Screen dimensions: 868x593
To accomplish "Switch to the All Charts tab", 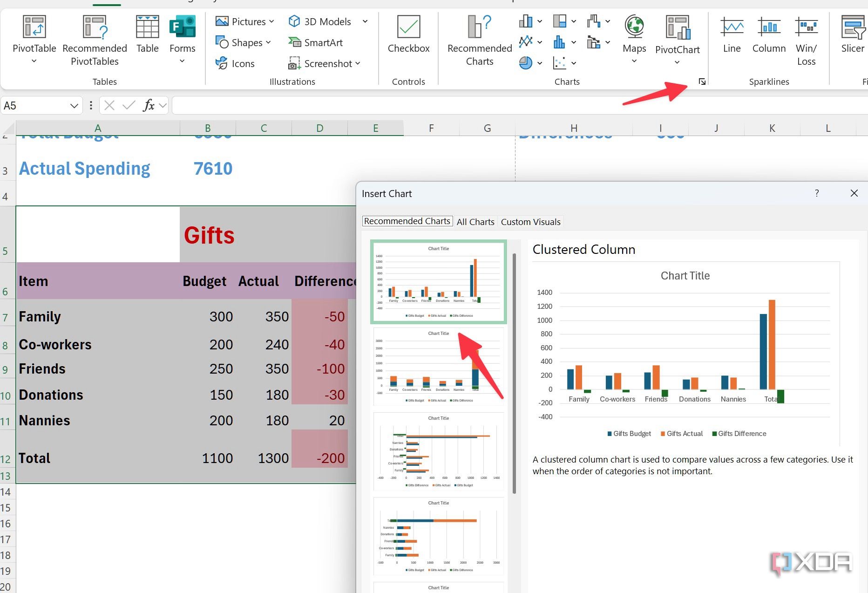I will [475, 221].
